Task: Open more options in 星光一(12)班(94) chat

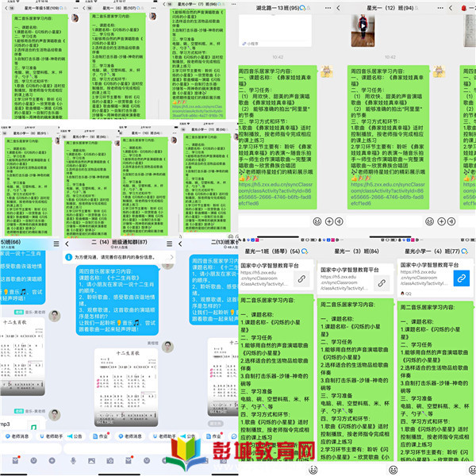Action: click(x=440, y=8)
